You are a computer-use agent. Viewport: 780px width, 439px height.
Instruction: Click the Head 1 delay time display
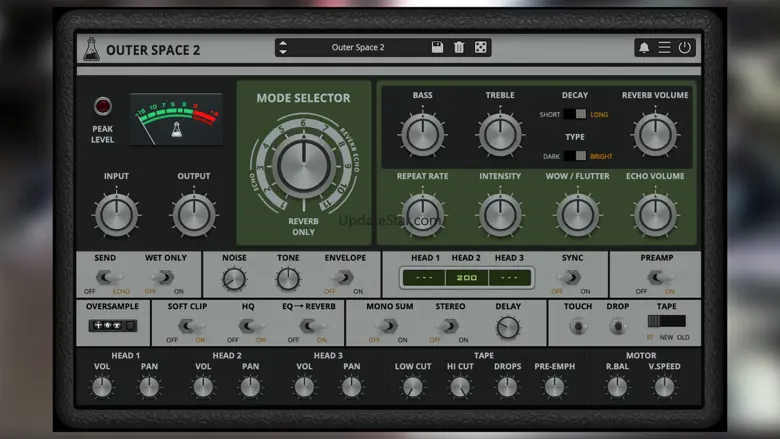(x=424, y=278)
